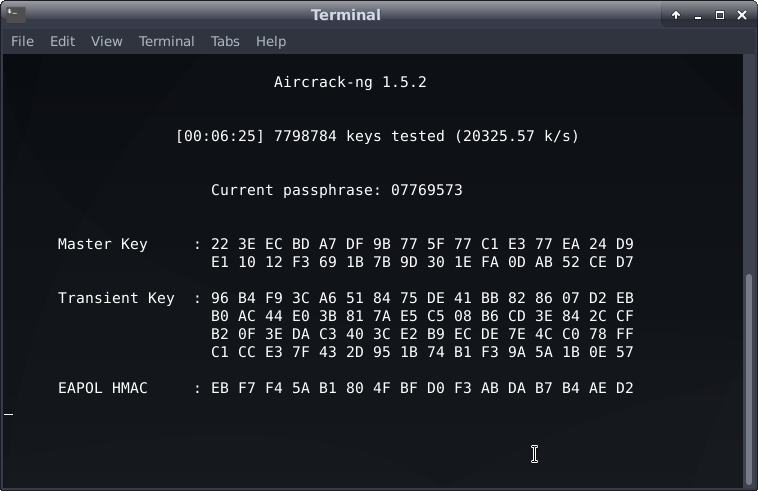Open the Terminal menu
758x491 pixels.
[166, 41]
